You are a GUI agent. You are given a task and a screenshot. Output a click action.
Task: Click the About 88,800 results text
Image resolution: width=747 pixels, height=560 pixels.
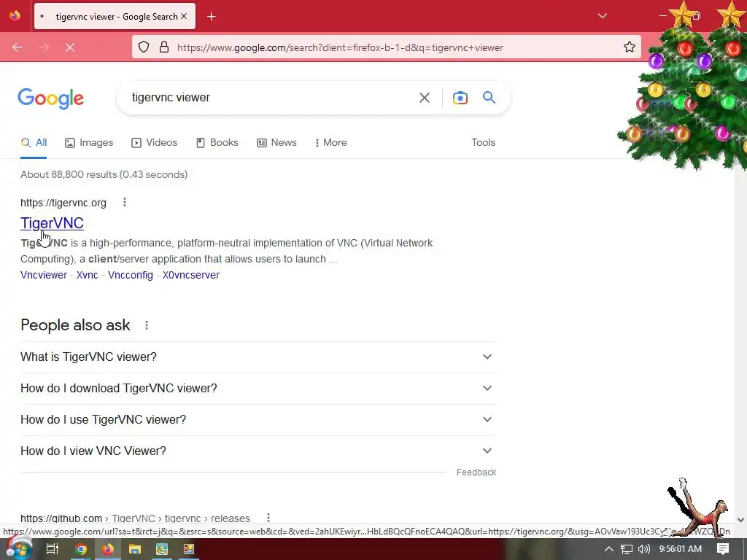pyautogui.click(x=104, y=174)
